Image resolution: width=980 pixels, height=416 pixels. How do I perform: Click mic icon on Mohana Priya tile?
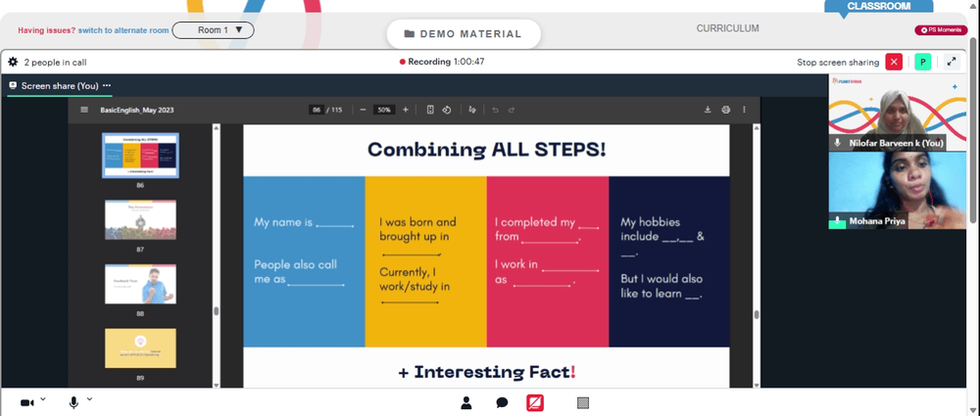[x=838, y=221]
